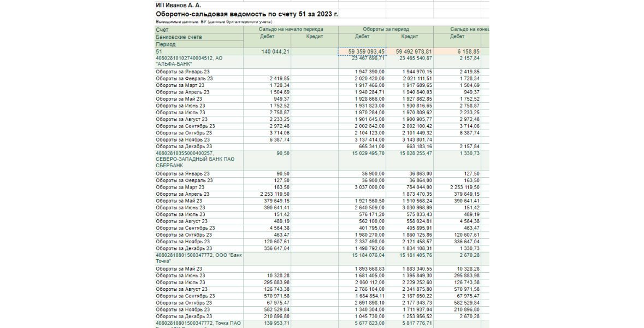Select the cell '1 930 816,65'
This screenshot has height=328, width=644.
point(410,106)
